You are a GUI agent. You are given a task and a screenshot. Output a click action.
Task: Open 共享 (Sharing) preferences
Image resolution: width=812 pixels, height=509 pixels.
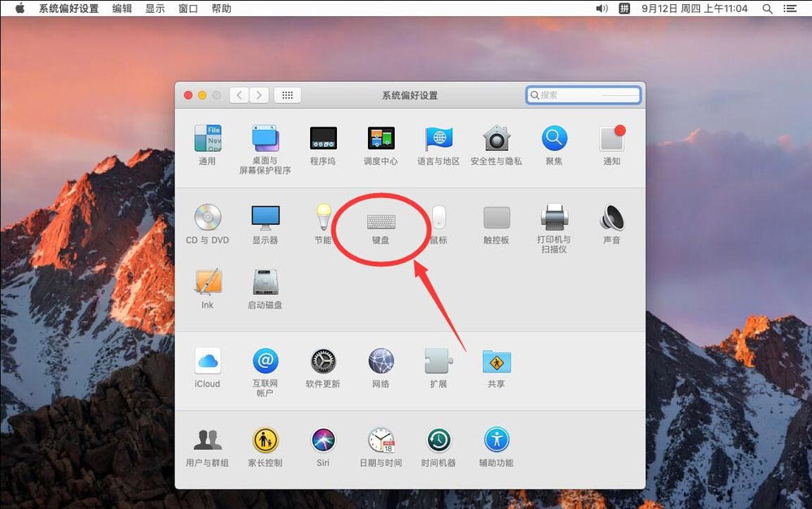(x=495, y=363)
